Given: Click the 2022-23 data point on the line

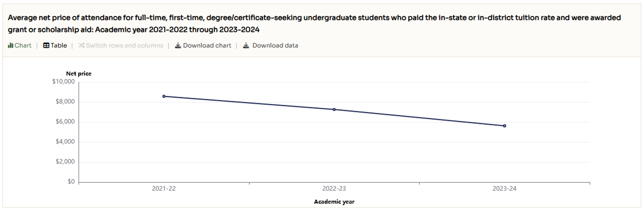Looking at the screenshot, I should pos(334,110).
